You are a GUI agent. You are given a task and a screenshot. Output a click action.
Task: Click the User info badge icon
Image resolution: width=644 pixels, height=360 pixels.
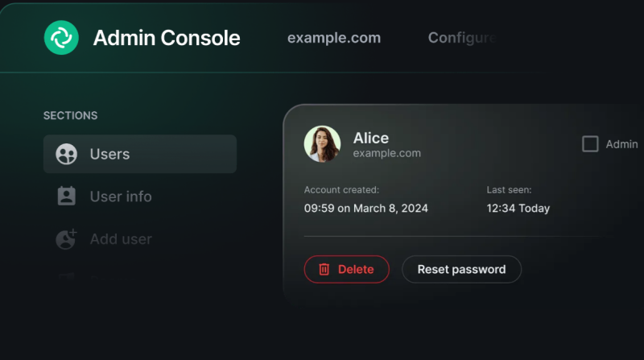[x=66, y=197]
